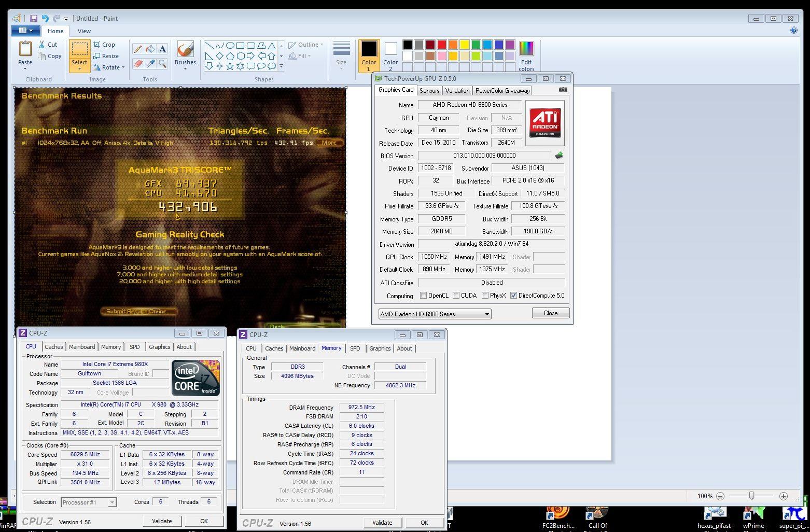
Task: Click the Copy icon in Clipboard group
Action: (41, 56)
